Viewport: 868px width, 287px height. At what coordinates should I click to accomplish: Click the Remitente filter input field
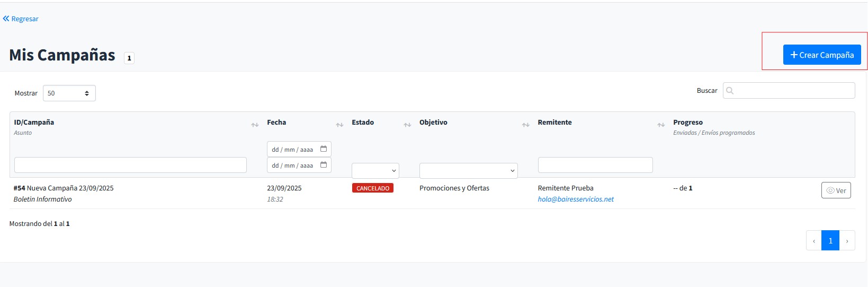[x=595, y=165]
